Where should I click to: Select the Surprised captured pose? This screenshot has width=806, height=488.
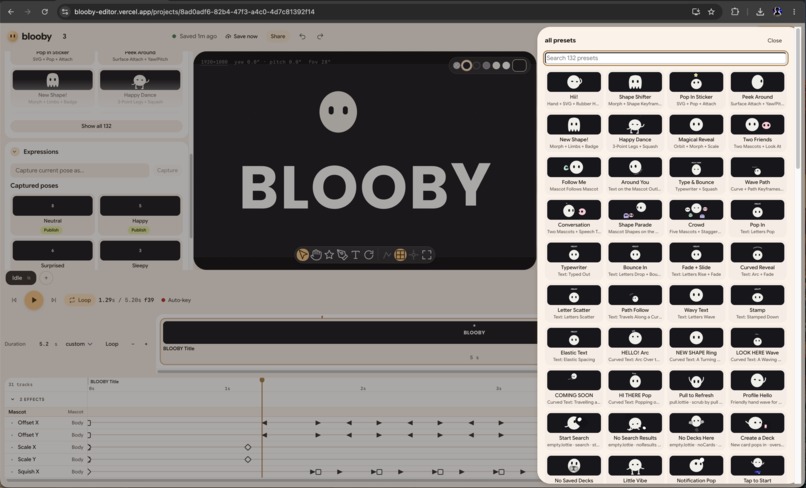pos(52,256)
